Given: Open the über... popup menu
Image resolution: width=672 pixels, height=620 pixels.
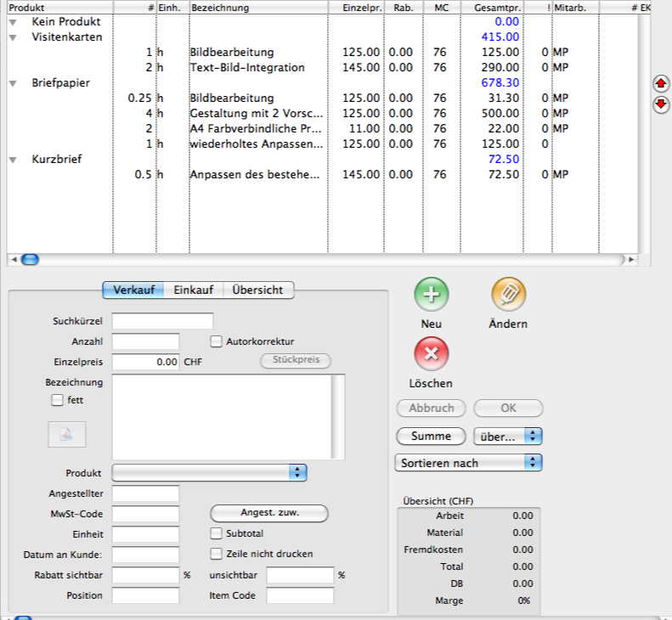Looking at the screenshot, I should point(507,436).
